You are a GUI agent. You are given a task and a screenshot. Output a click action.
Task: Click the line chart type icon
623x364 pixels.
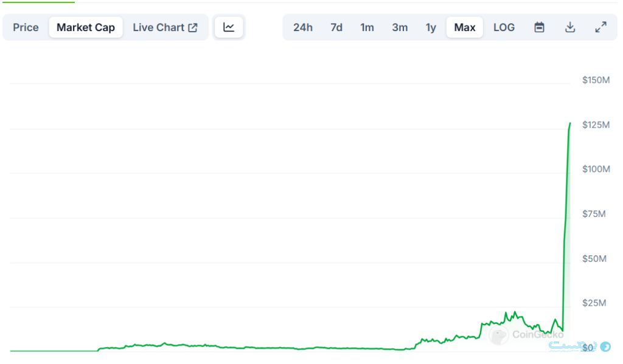[x=229, y=27]
